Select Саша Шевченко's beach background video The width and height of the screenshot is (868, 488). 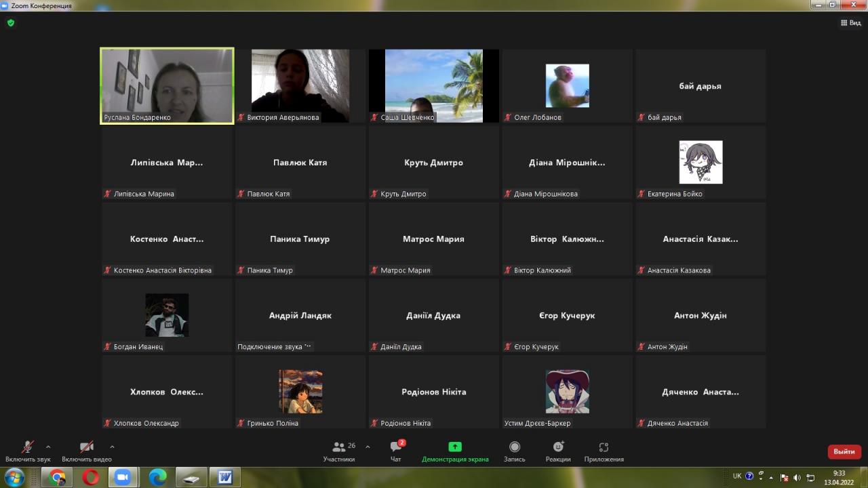tap(434, 85)
